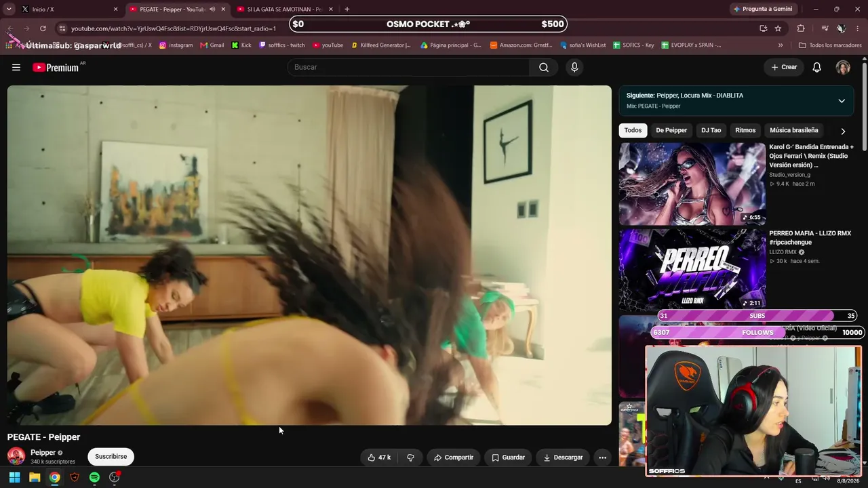Viewport: 868px width, 488px height.
Task: Select the Ritmos filter chip
Action: [x=745, y=130]
